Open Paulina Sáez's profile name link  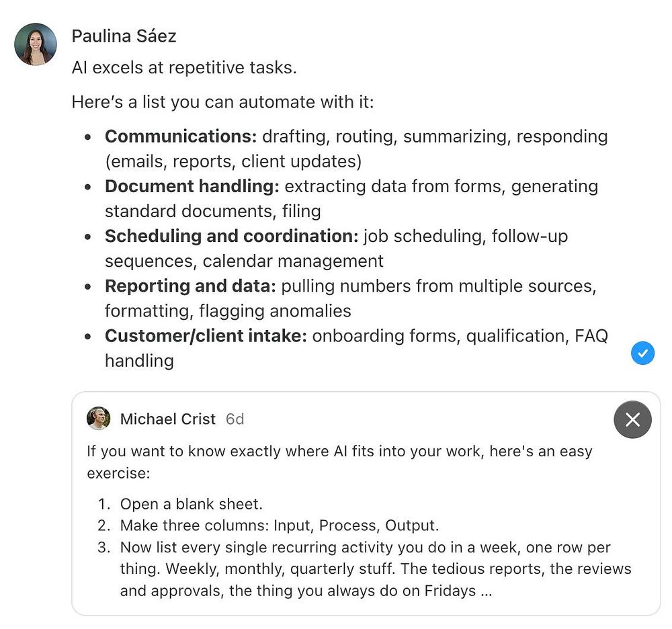[124, 36]
